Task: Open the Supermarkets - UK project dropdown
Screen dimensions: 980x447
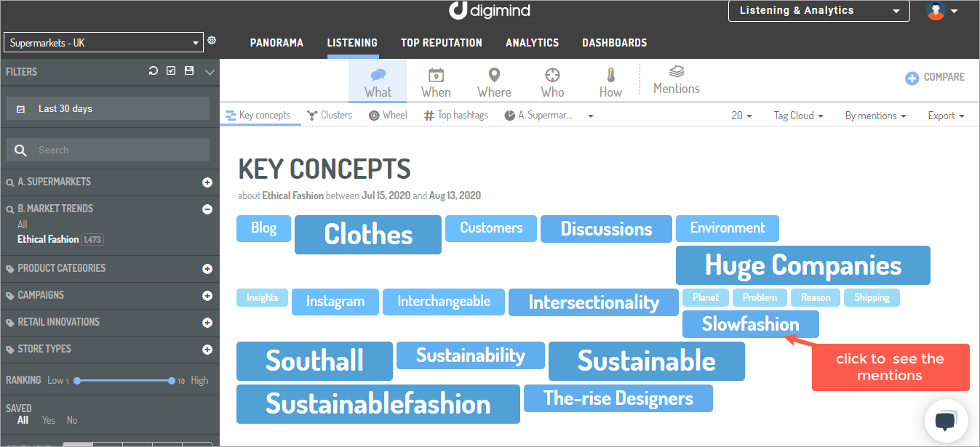Action: [104, 43]
